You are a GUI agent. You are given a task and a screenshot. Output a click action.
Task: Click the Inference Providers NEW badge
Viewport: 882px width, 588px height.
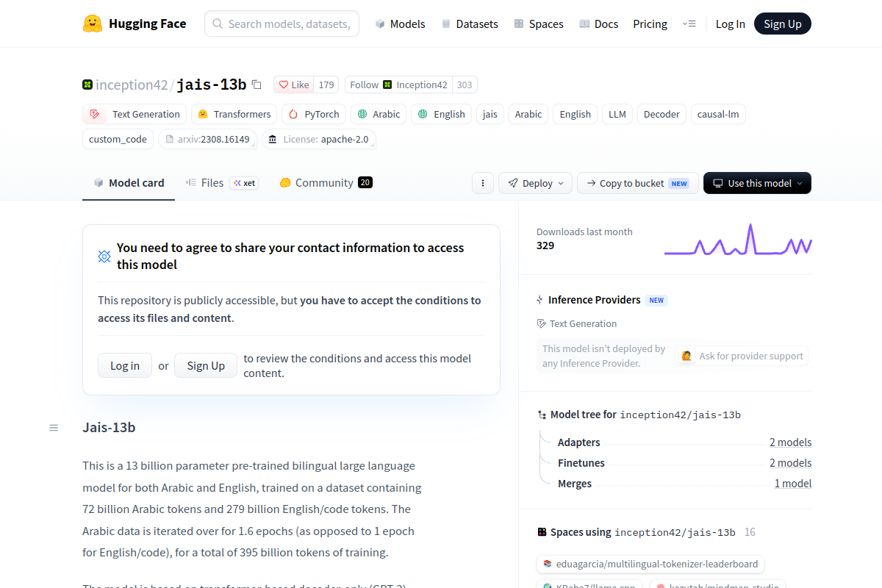656,300
